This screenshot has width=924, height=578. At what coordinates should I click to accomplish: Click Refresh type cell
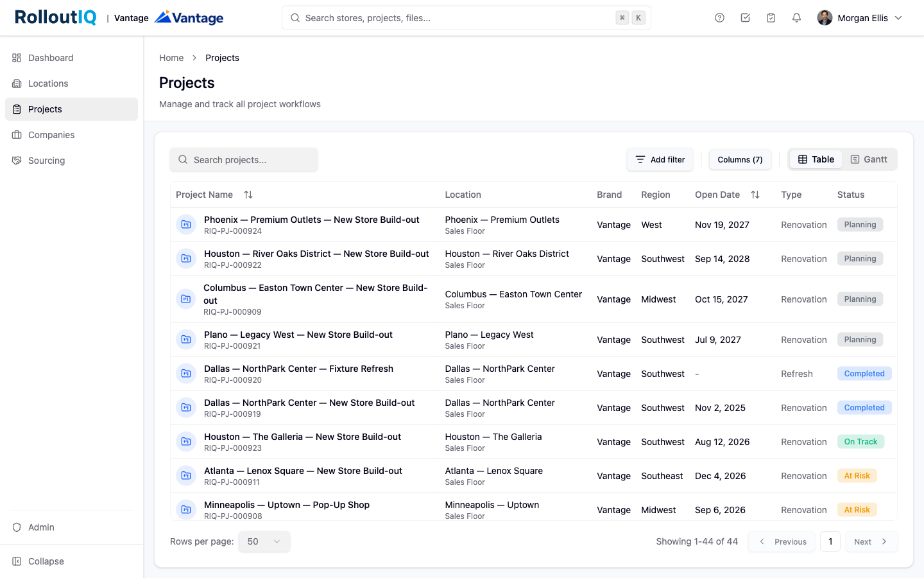click(x=797, y=374)
